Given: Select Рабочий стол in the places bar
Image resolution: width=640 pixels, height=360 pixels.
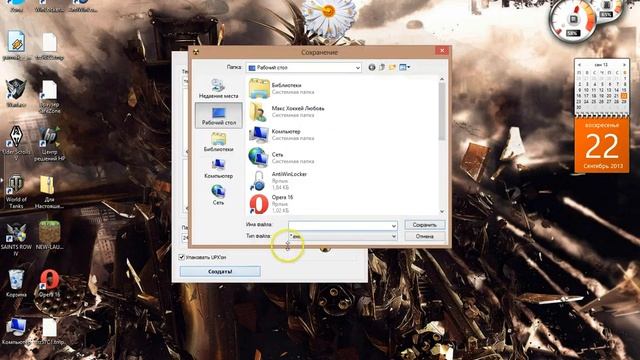Looking at the screenshot, I should (218, 116).
